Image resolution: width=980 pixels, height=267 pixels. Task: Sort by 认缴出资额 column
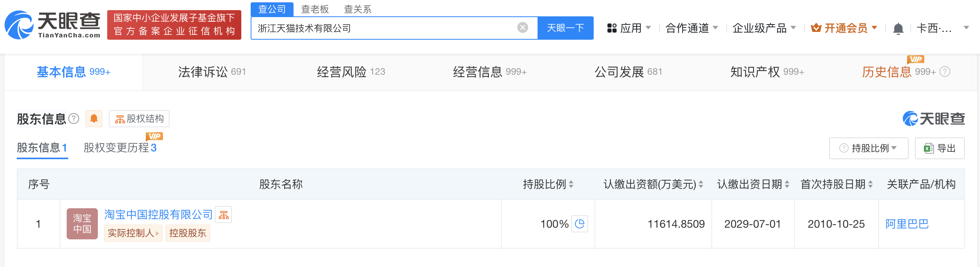point(701,184)
